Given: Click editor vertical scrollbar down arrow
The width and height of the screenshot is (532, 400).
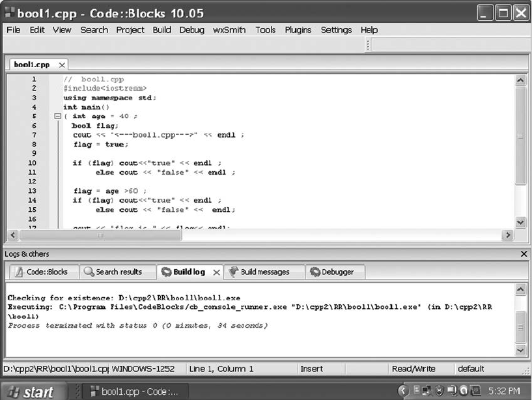Looking at the screenshot, I should click(x=520, y=222).
